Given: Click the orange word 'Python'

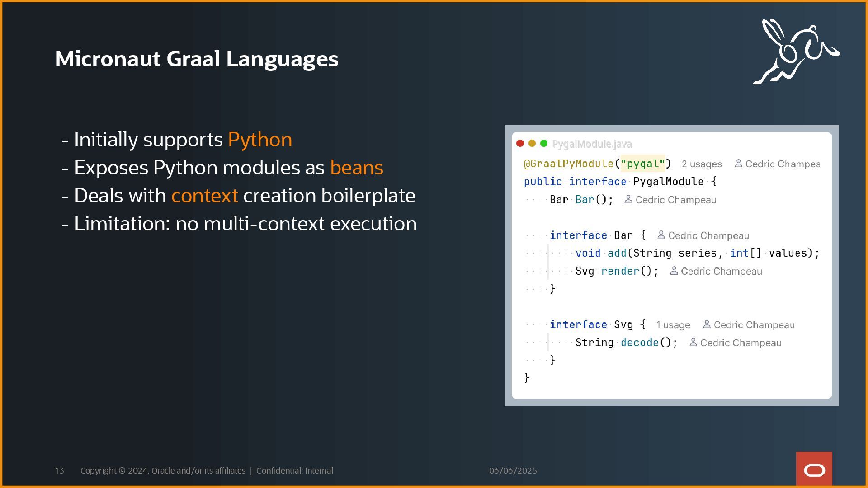Looking at the screenshot, I should (260, 140).
